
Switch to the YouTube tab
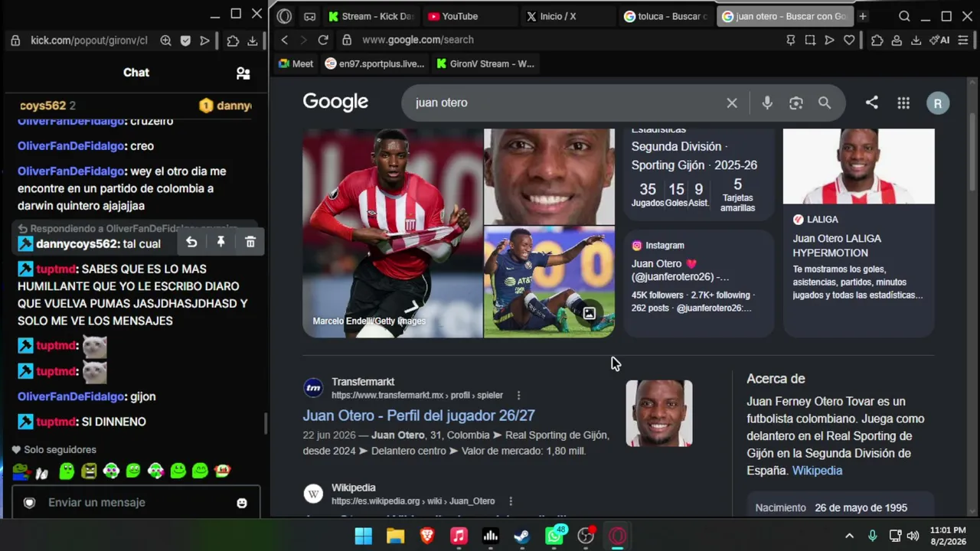click(469, 16)
